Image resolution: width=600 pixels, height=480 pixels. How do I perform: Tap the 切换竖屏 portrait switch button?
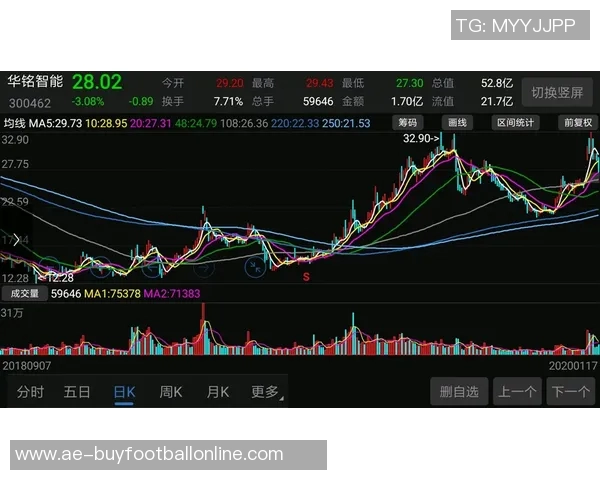pos(557,92)
